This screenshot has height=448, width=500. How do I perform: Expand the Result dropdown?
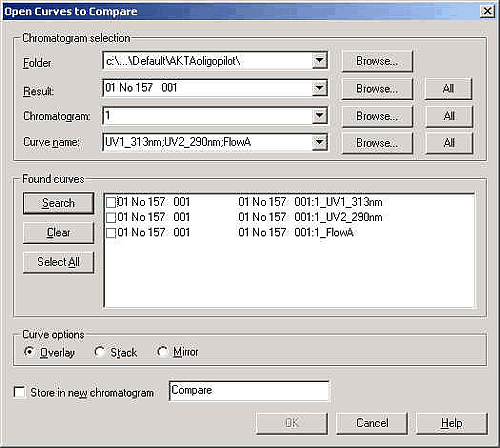[x=319, y=88]
